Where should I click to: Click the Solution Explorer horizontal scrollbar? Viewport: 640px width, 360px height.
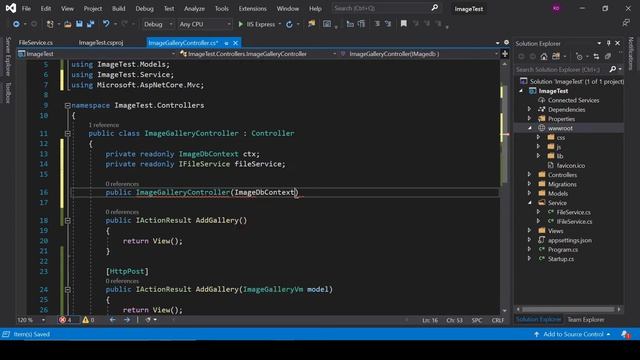568,309
